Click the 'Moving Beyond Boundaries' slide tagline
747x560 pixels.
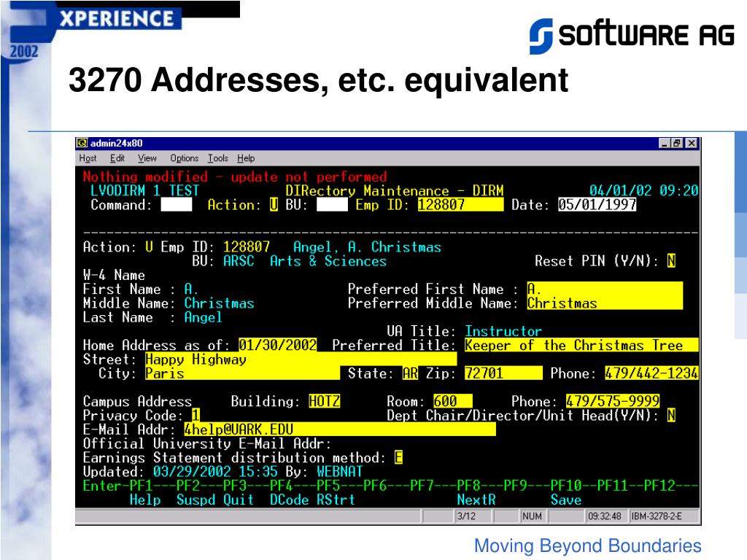[x=588, y=545]
